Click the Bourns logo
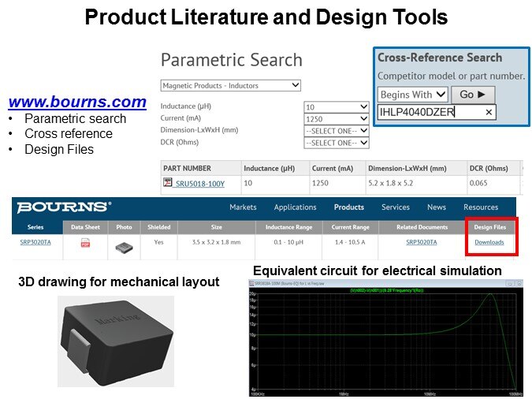The height and width of the screenshot is (399, 532). click(x=65, y=207)
